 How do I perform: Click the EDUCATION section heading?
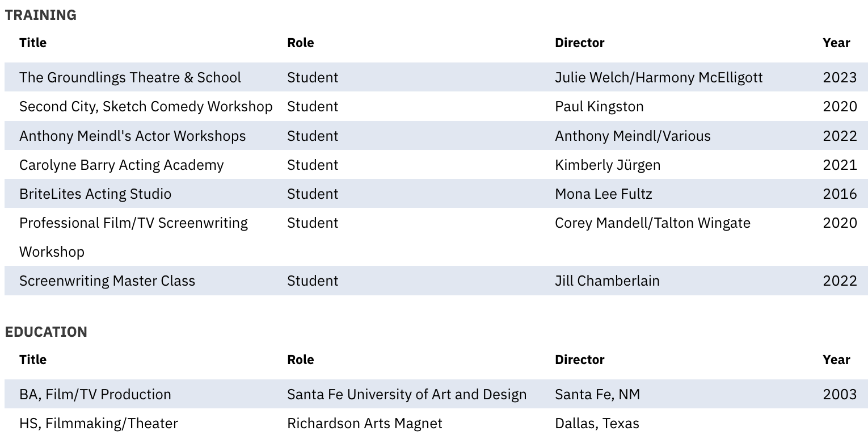(46, 332)
